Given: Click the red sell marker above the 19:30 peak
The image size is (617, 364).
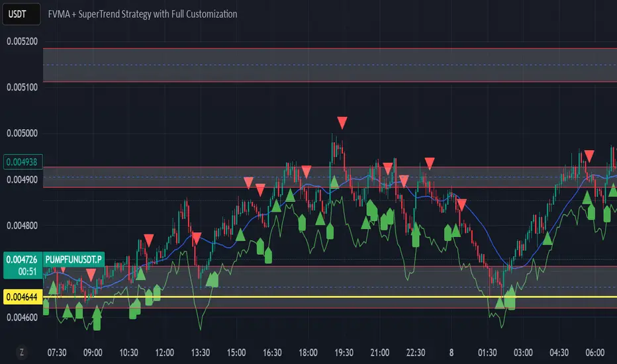Looking at the screenshot, I should pos(342,123).
